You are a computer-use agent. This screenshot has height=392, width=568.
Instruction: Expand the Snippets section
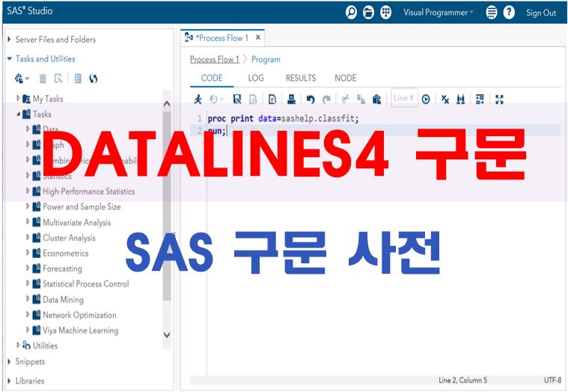9,361
